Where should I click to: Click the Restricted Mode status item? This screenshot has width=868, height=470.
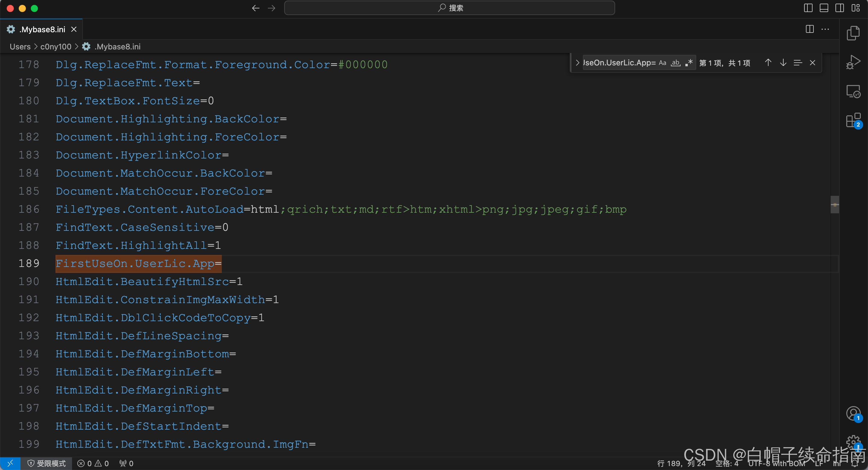coord(46,463)
